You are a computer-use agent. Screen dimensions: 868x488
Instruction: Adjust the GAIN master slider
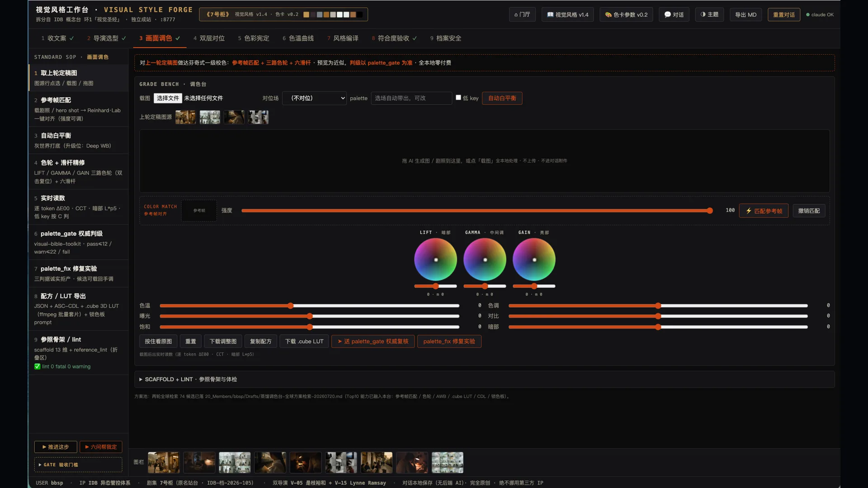534,286
